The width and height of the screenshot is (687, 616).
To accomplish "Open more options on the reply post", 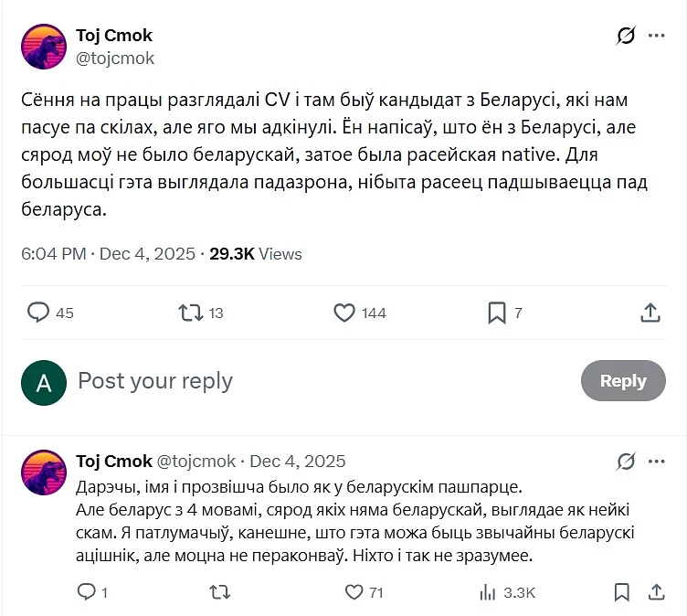I will pos(657,461).
